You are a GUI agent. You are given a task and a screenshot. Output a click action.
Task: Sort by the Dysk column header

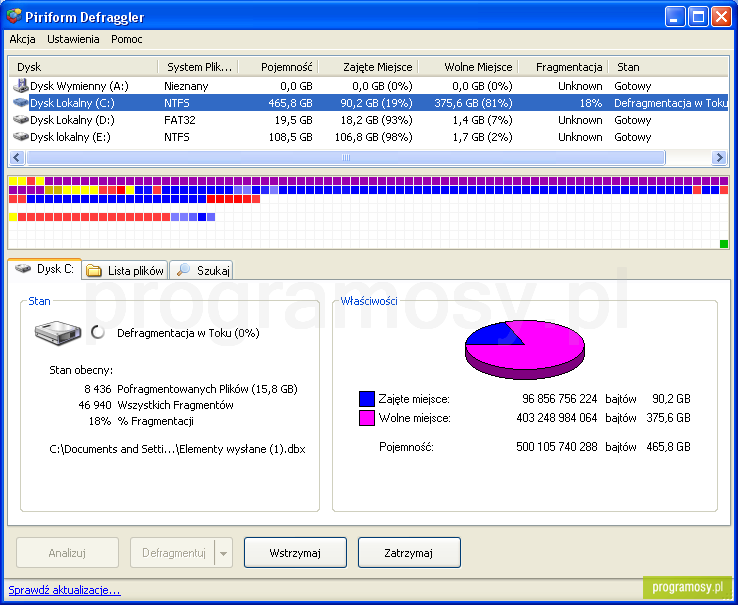pos(84,67)
